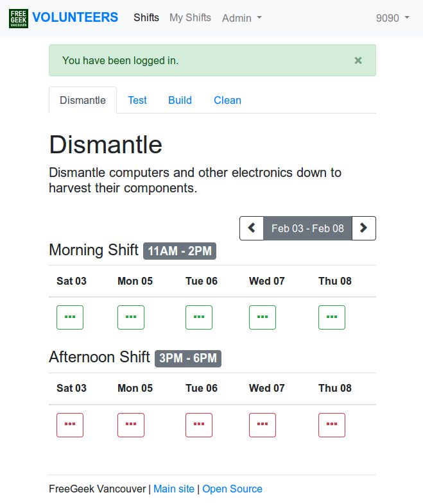The image size is (423, 504).
Task: Open Mon 05 morning shift details
Action: tap(131, 317)
